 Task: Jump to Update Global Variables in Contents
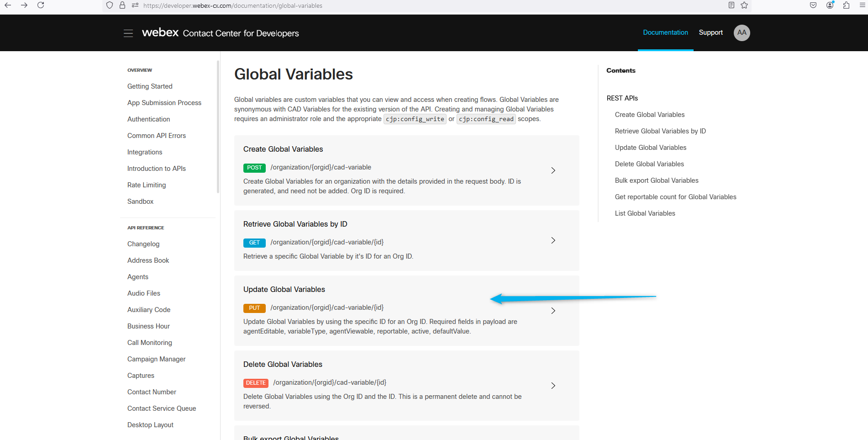[651, 148]
